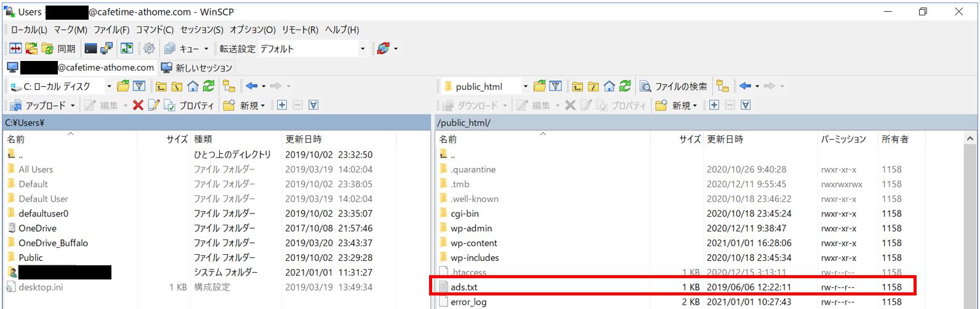Viewport: 980px width, 309px height.
Task: Delete selected local file with red X
Action: click(x=138, y=105)
